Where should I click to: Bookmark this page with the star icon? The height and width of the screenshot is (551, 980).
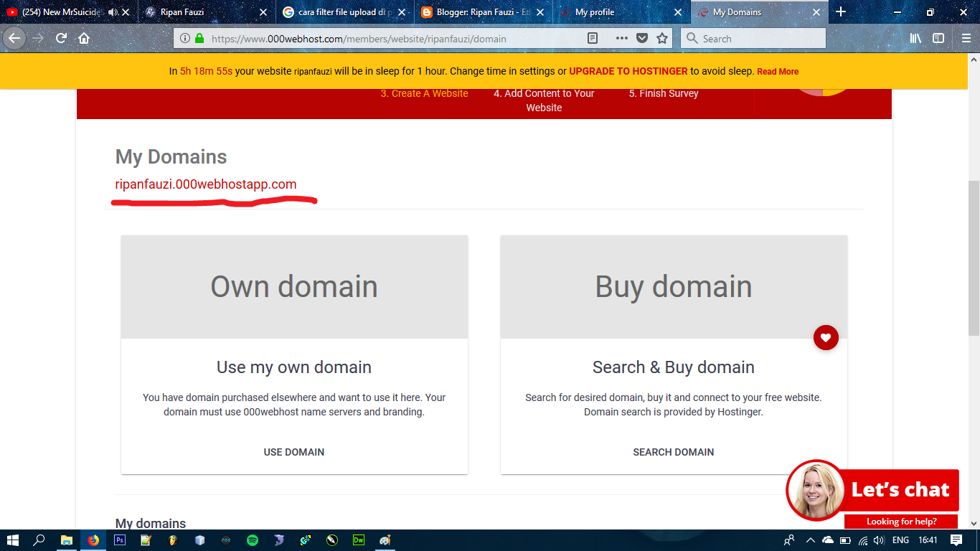tap(661, 38)
